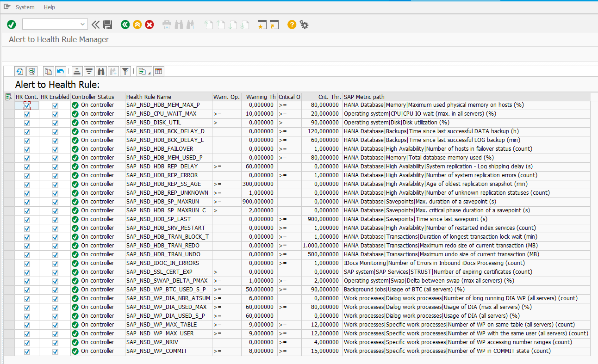Exit via the yellow up-arrows icon
Image resolution: width=598 pixels, height=364 pixels.
point(137,25)
